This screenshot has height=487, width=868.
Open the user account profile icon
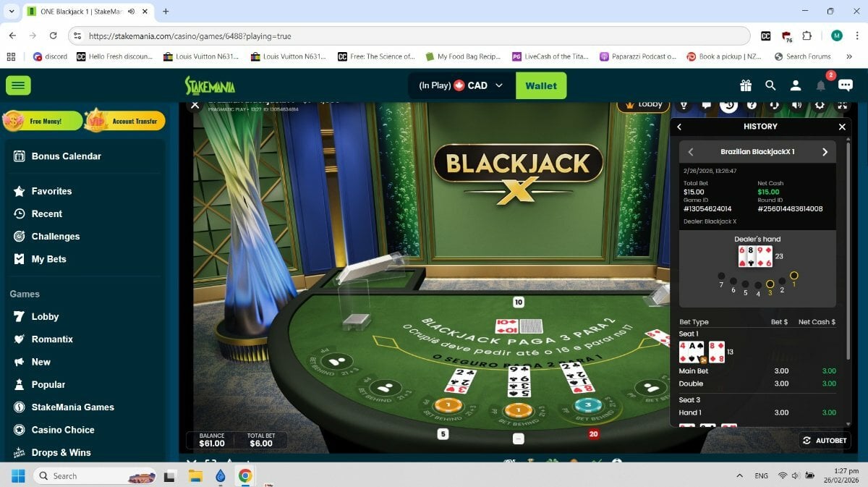(796, 85)
